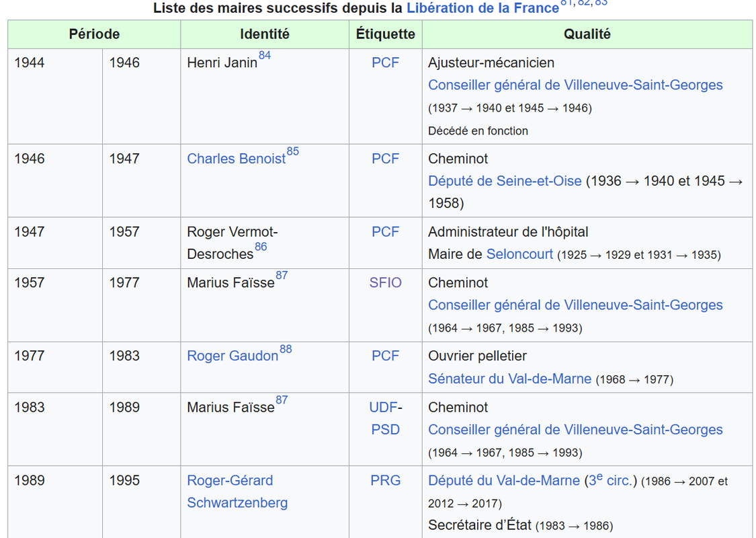This screenshot has width=756, height=538.
Task: Click the dates (1968 → 1977)
Action: point(634,380)
